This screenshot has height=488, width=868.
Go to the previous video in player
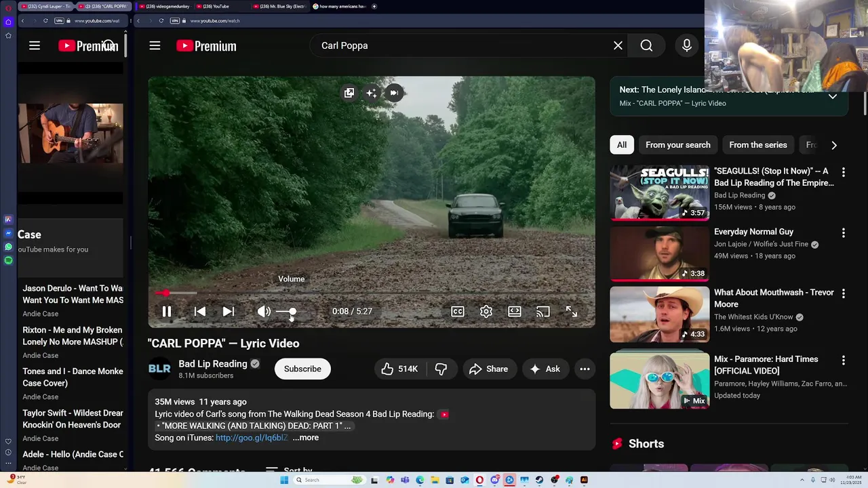[x=200, y=312]
